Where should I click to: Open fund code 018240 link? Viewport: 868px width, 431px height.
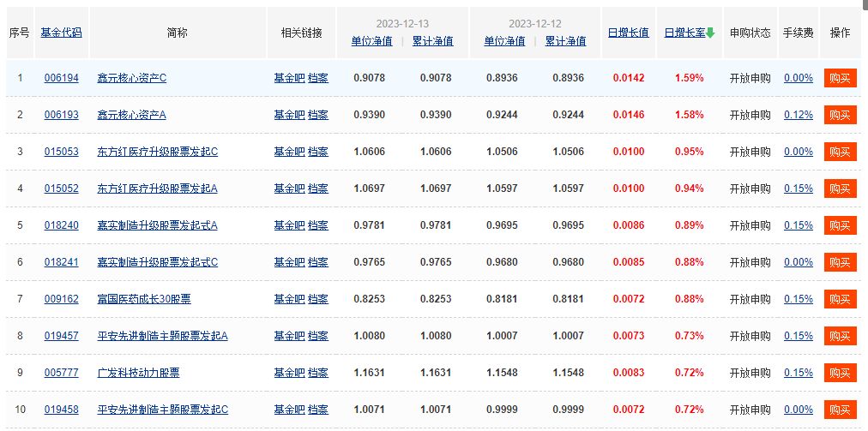coord(62,225)
